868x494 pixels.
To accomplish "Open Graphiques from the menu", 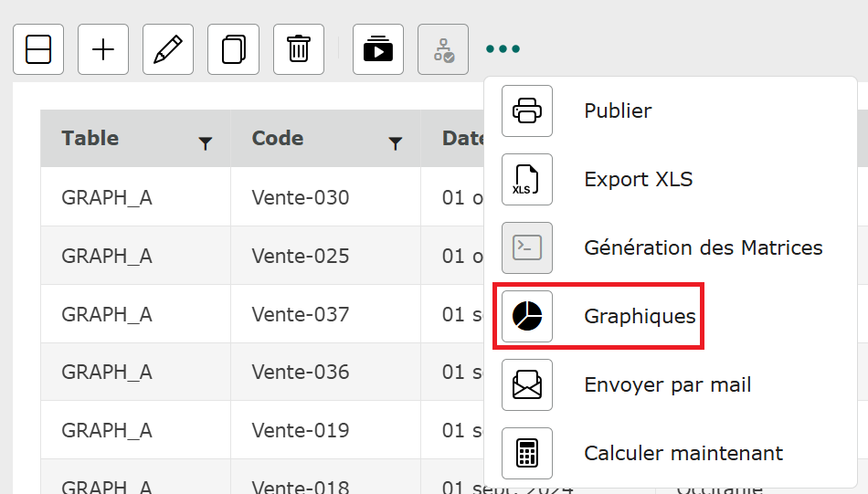I will coord(640,317).
